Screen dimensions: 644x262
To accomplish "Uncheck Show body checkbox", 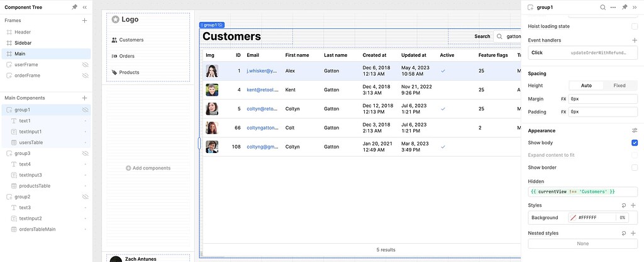I will click(x=635, y=143).
